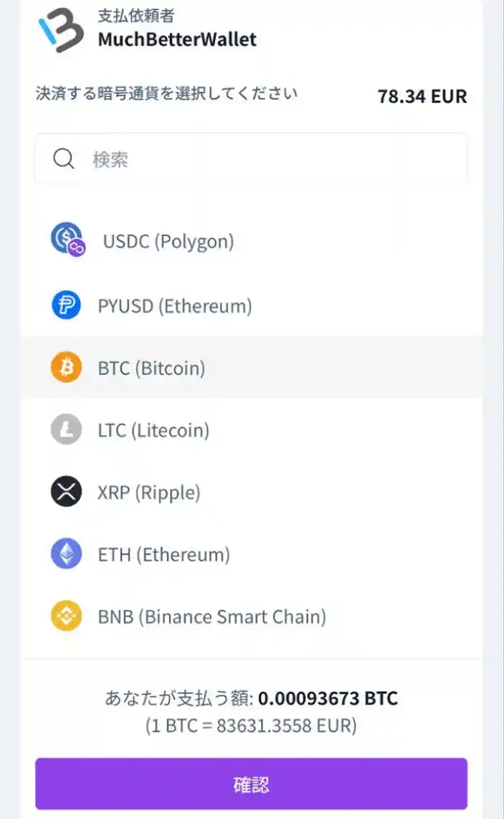Click the MuchBetter logo icon
This screenshot has height=819, width=504.
click(x=61, y=28)
